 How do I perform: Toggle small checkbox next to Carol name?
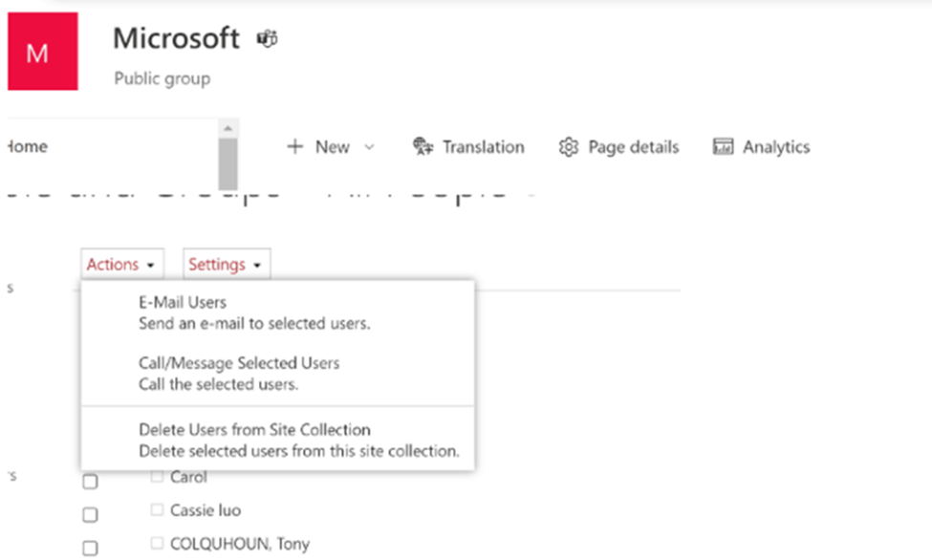tap(157, 476)
